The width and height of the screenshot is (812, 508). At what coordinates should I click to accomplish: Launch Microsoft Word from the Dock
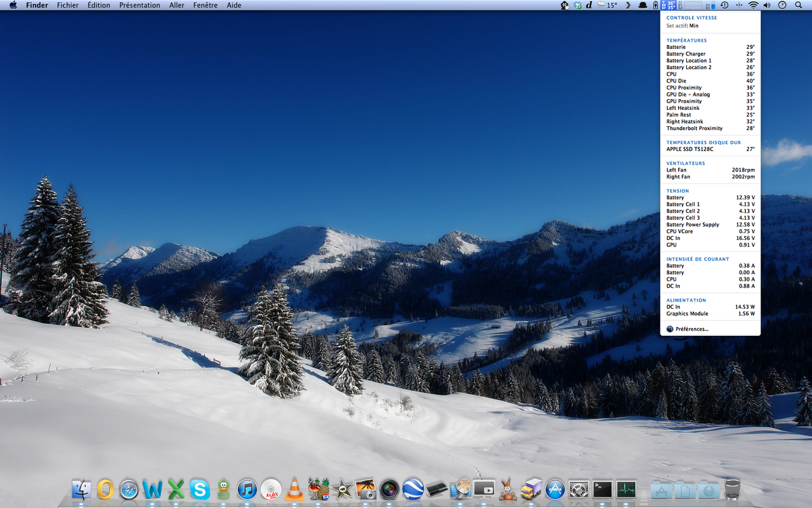tap(152, 489)
